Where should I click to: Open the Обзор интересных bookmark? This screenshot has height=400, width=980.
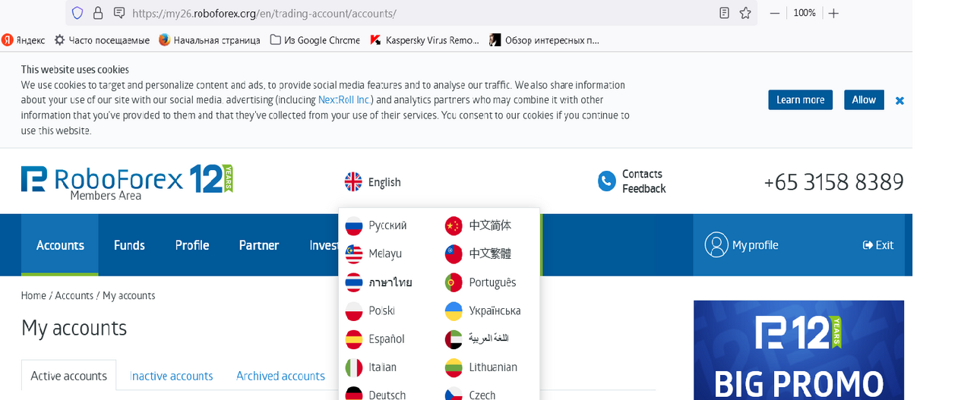point(545,39)
